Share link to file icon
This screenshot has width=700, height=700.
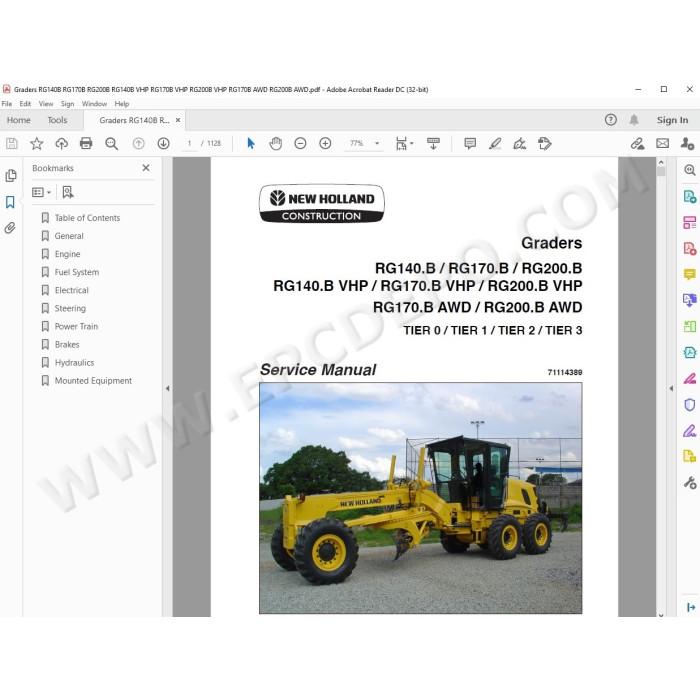click(x=638, y=143)
